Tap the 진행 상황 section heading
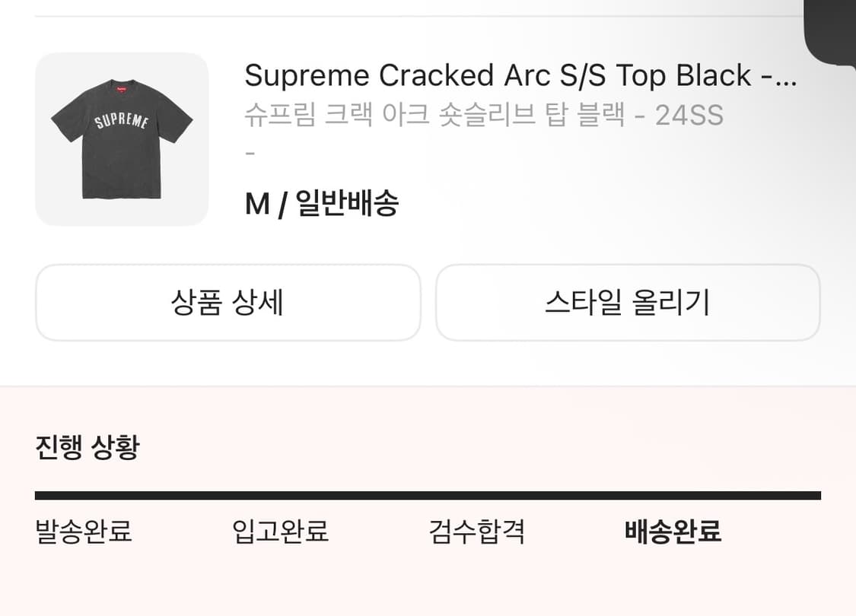The width and height of the screenshot is (856, 616). (88, 447)
